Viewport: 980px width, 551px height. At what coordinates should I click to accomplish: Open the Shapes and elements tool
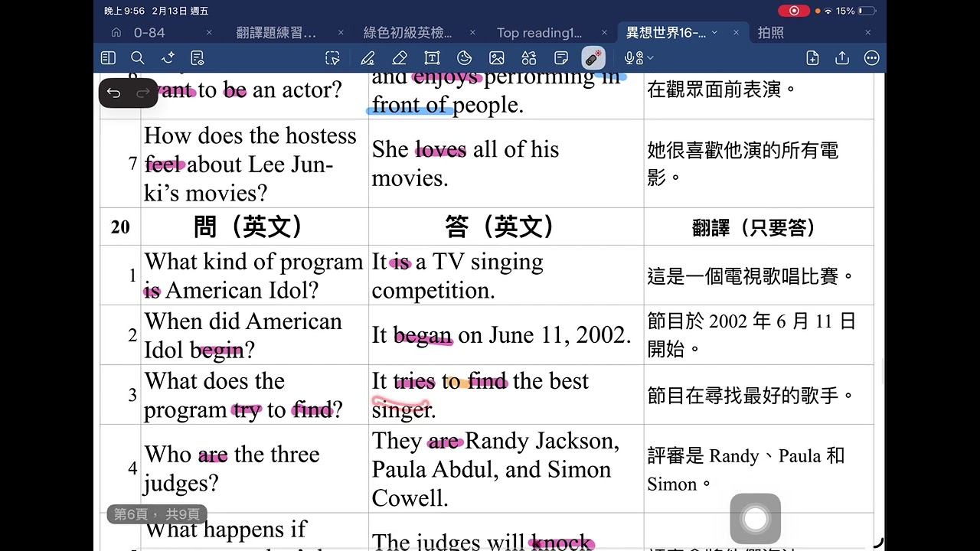pos(529,58)
